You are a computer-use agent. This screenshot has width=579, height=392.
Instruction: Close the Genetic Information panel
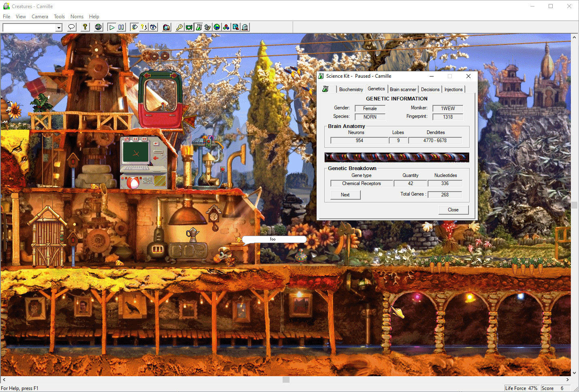(x=453, y=210)
